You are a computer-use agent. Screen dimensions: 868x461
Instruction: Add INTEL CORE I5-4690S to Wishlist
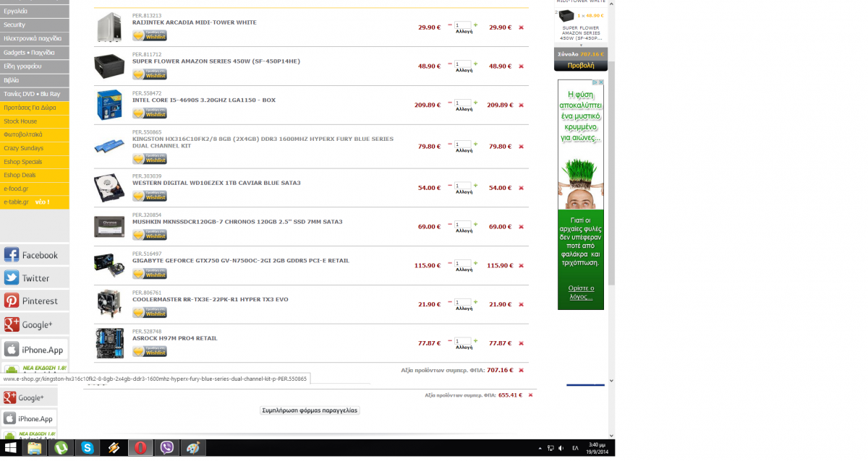150,113
